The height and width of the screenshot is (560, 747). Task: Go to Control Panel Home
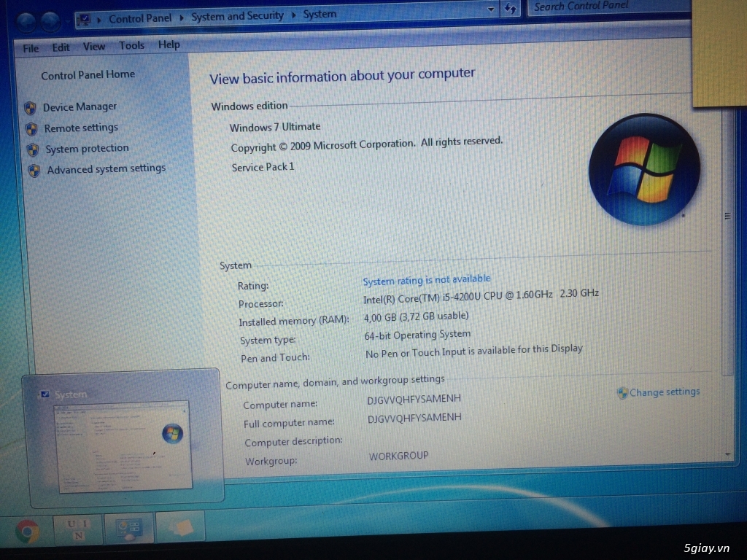(88, 75)
